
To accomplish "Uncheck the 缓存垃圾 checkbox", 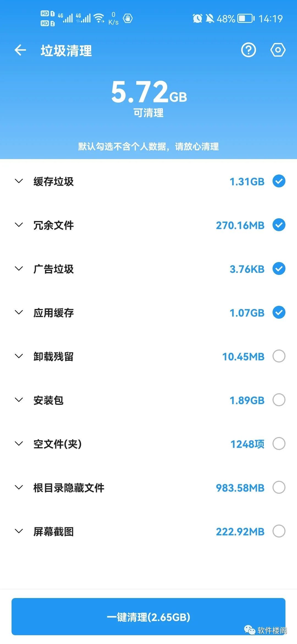I will [x=279, y=181].
